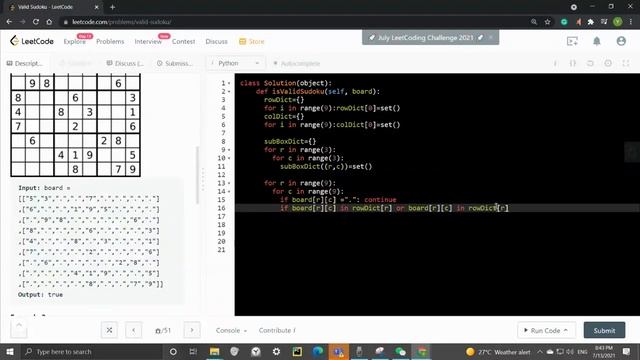Open the code braces format icon
640x360 pixels.
[x=573, y=63]
